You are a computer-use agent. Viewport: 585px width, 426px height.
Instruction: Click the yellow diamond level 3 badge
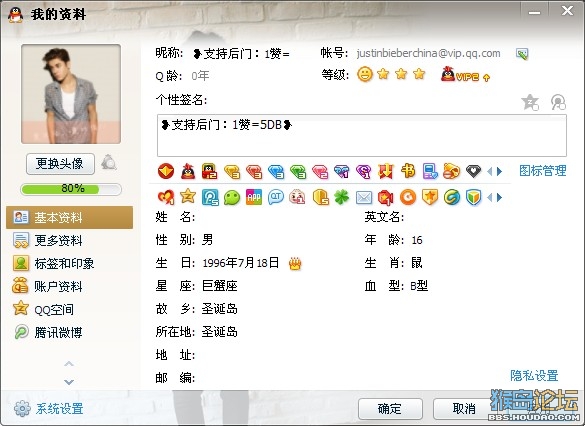click(x=232, y=172)
